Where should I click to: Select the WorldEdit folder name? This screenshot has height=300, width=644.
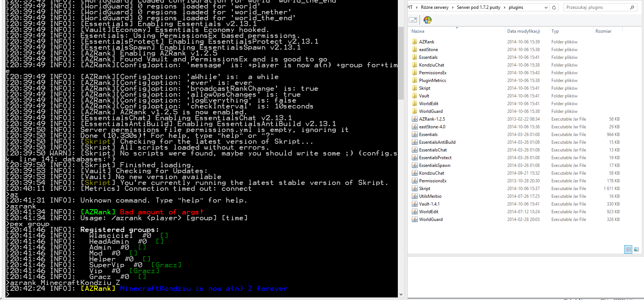[429, 104]
